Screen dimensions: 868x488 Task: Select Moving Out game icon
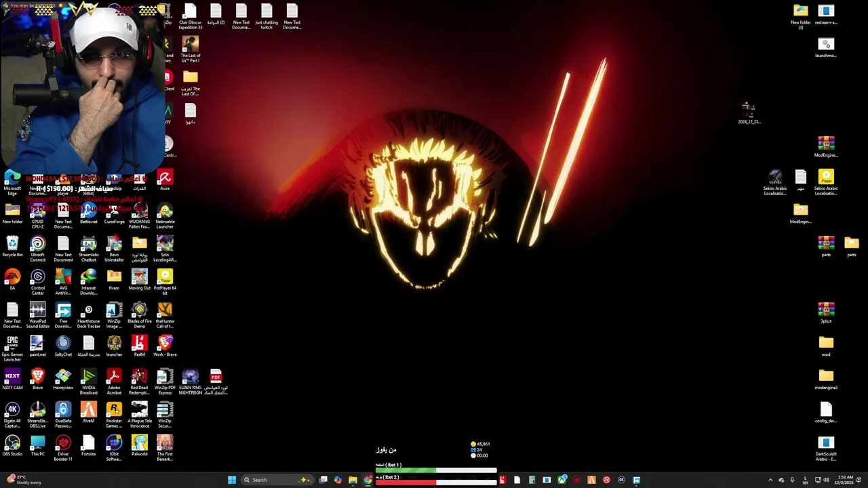tap(140, 280)
